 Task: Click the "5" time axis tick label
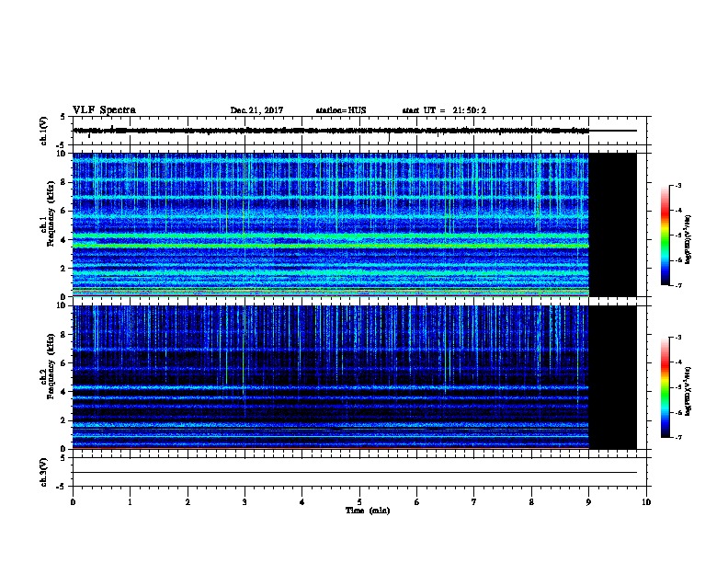pyautogui.click(x=359, y=502)
